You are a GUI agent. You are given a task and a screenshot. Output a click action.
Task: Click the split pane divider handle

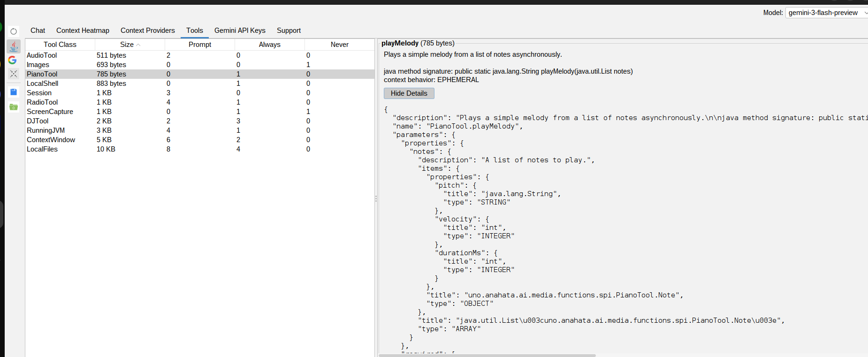point(376,199)
